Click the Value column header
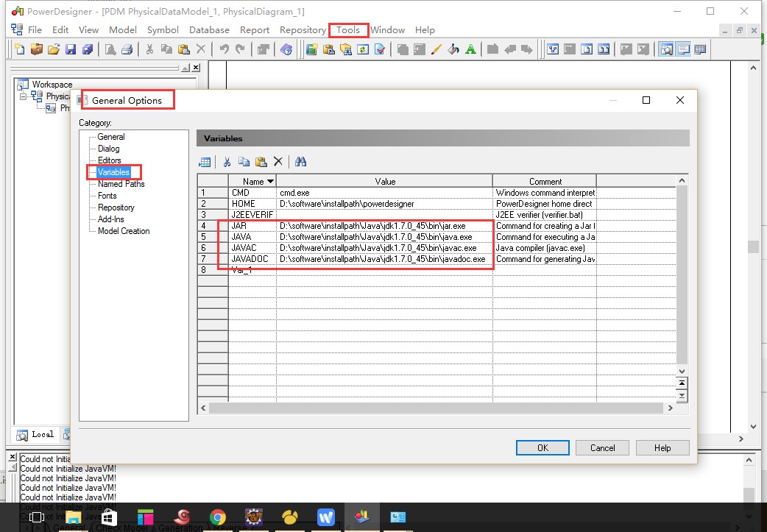The height and width of the screenshot is (532, 767). pyautogui.click(x=385, y=182)
